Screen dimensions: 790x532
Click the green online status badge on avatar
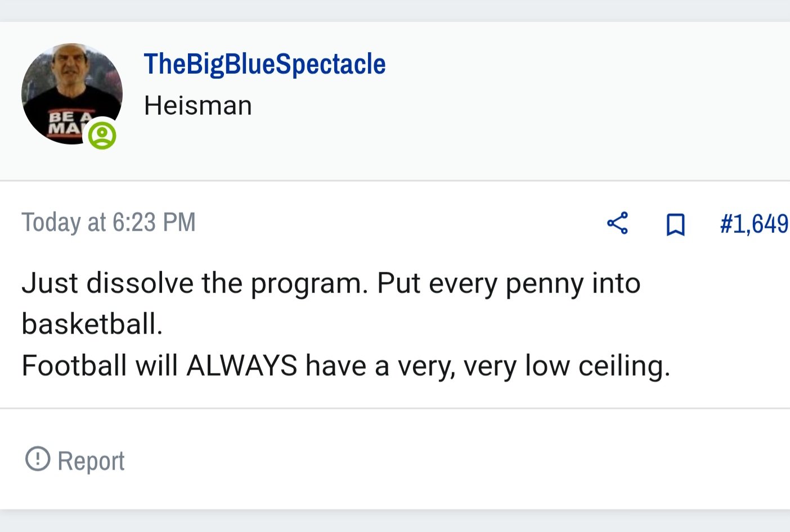click(102, 136)
